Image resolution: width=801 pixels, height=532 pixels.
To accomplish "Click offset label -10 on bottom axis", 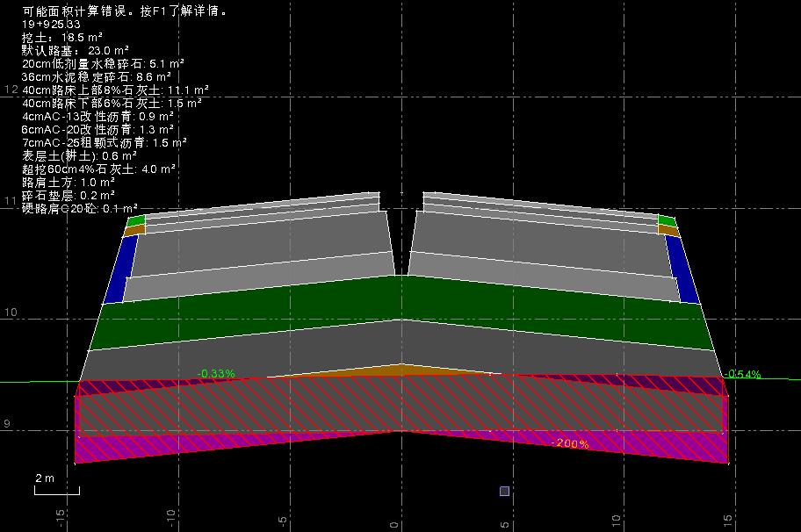I will (x=171, y=518).
